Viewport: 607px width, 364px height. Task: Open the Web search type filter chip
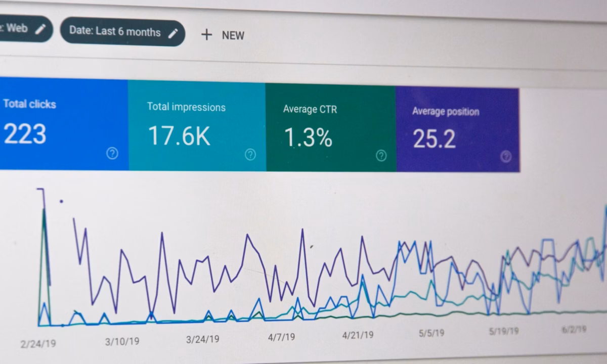click(x=20, y=29)
